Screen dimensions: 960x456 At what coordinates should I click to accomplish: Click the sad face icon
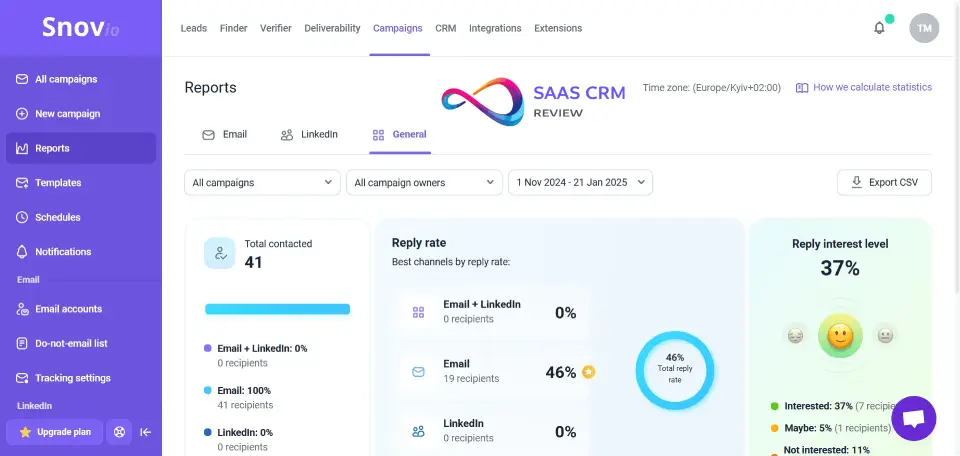coord(795,336)
